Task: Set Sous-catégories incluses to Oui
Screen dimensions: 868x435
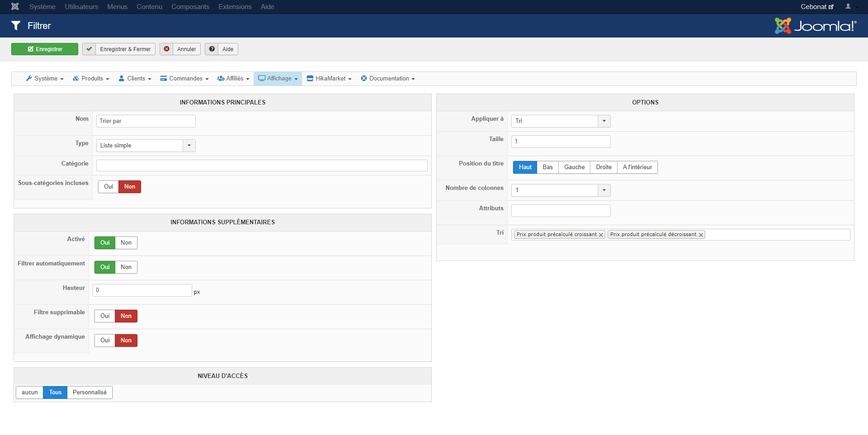Action: coord(108,187)
